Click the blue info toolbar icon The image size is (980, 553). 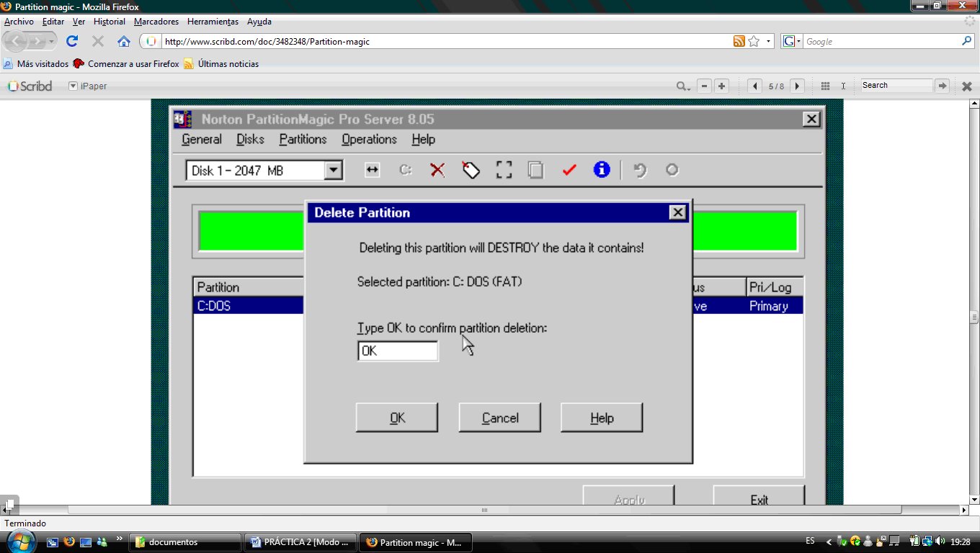[x=602, y=170]
